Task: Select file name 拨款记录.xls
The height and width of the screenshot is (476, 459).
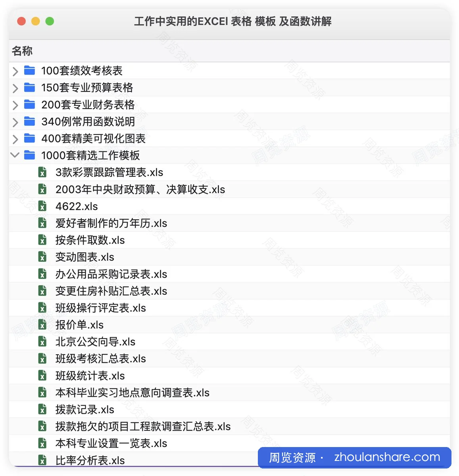Action: click(85, 409)
